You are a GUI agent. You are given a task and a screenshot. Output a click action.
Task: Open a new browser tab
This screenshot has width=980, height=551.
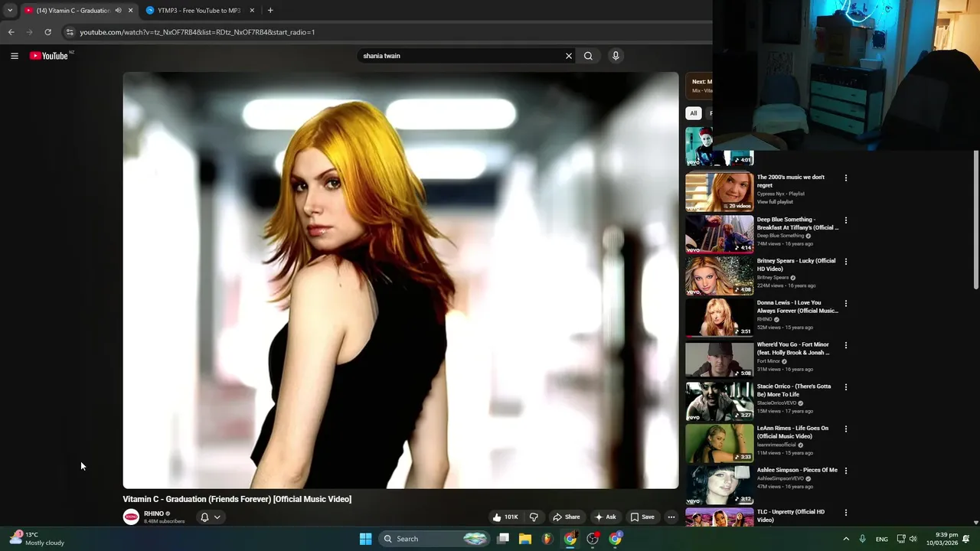tap(270, 11)
